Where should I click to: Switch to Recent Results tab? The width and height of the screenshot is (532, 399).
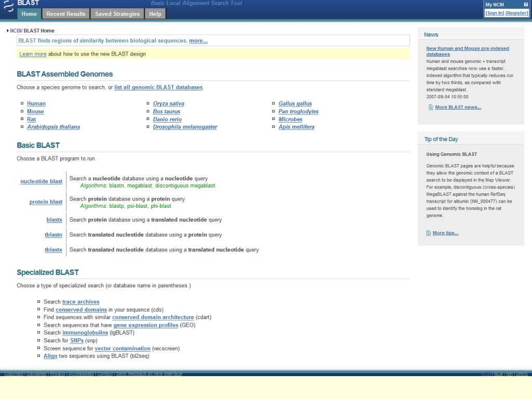[x=66, y=14]
